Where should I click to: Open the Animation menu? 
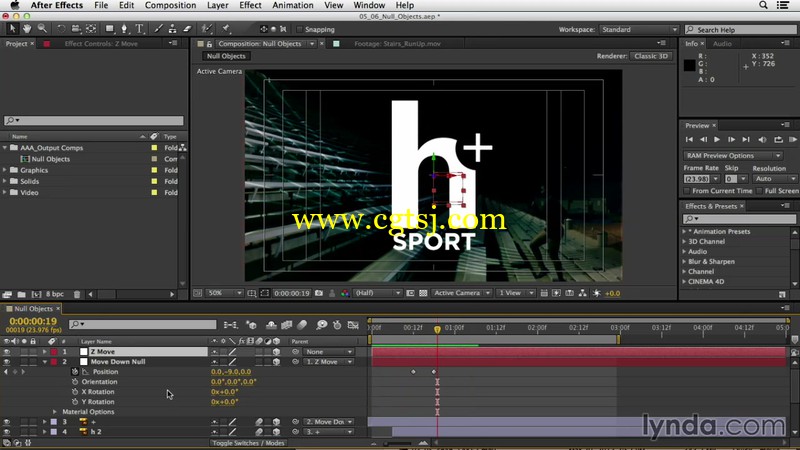point(292,5)
